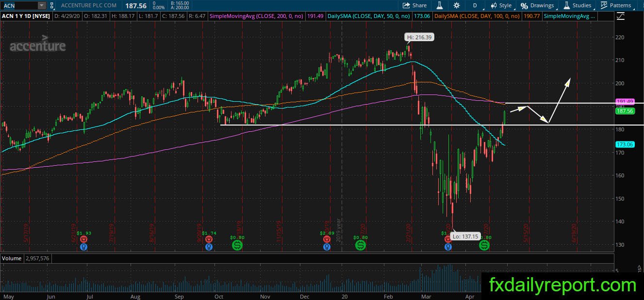Click blue conference call icon near Lo bubble

[x=448, y=247]
